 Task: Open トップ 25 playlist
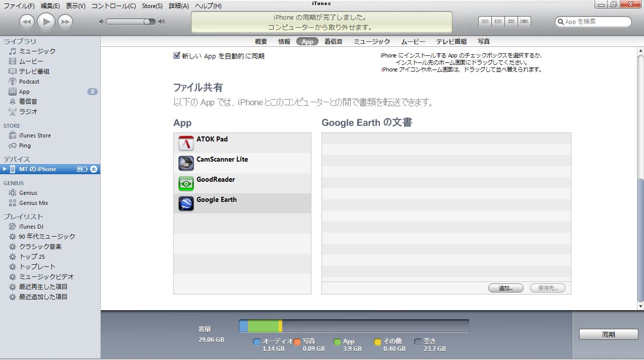[32, 256]
